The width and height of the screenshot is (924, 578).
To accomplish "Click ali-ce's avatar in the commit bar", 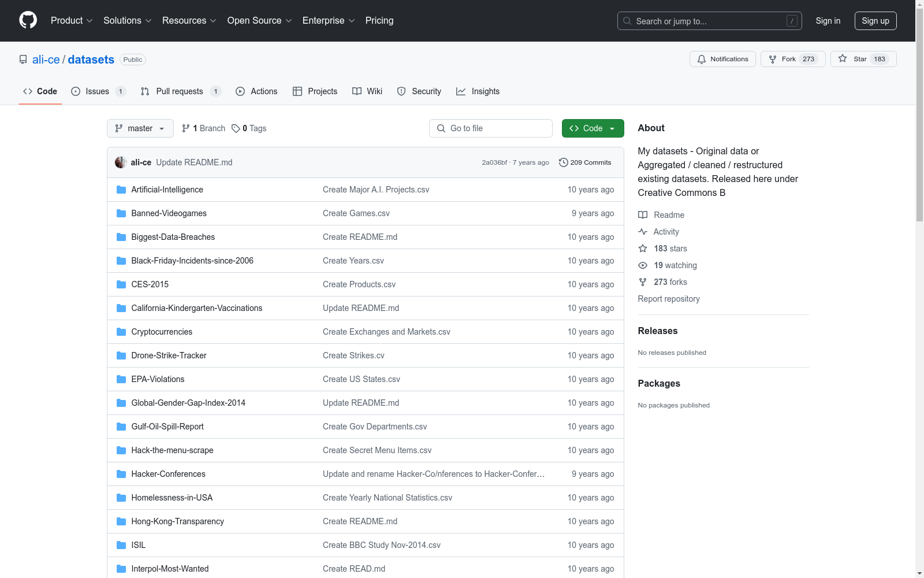I will [121, 162].
